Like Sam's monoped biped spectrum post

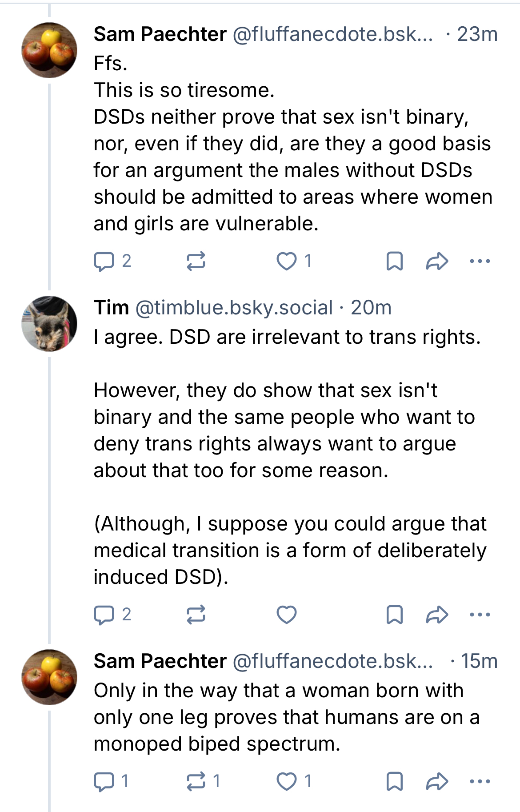click(x=286, y=781)
